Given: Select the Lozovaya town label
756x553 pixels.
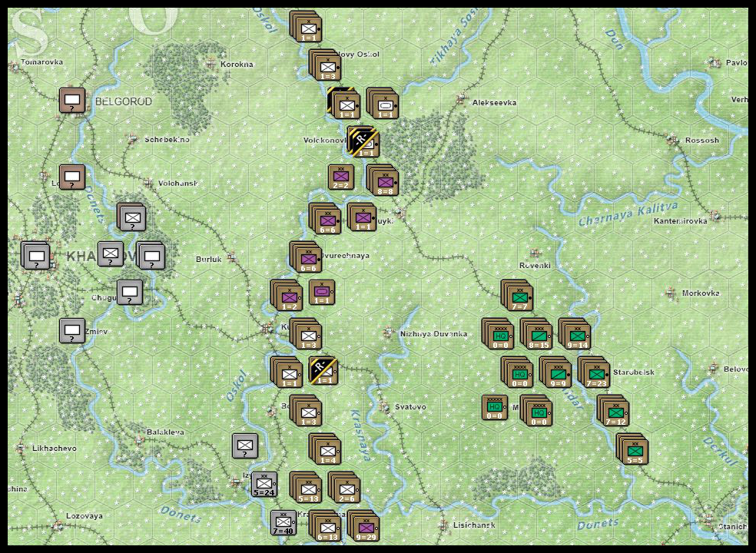Looking at the screenshot, I should (85, 516).
